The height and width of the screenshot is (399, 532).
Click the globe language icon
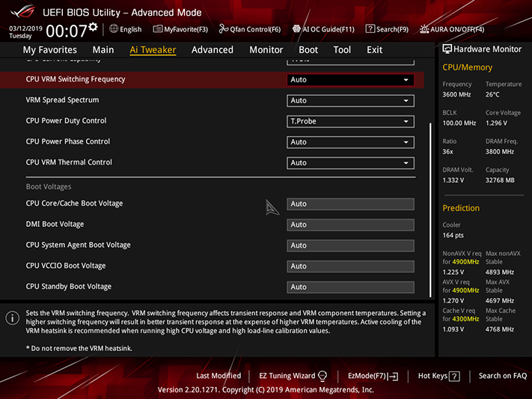tap(114, 29)
